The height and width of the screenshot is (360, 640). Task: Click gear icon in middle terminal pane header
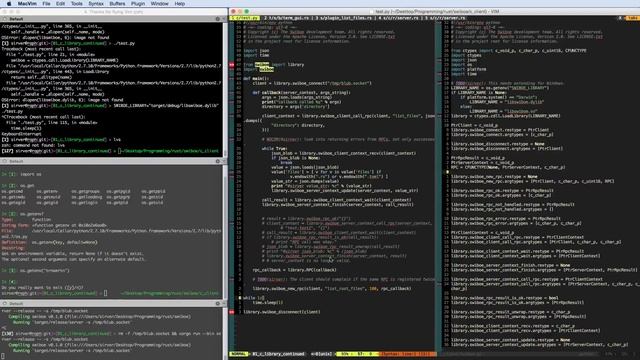coord(218,161)
